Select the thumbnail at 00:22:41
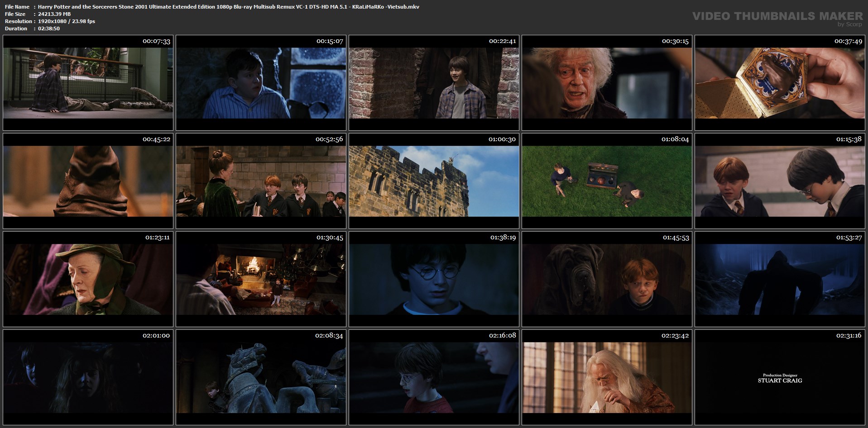 click(434, 83)
